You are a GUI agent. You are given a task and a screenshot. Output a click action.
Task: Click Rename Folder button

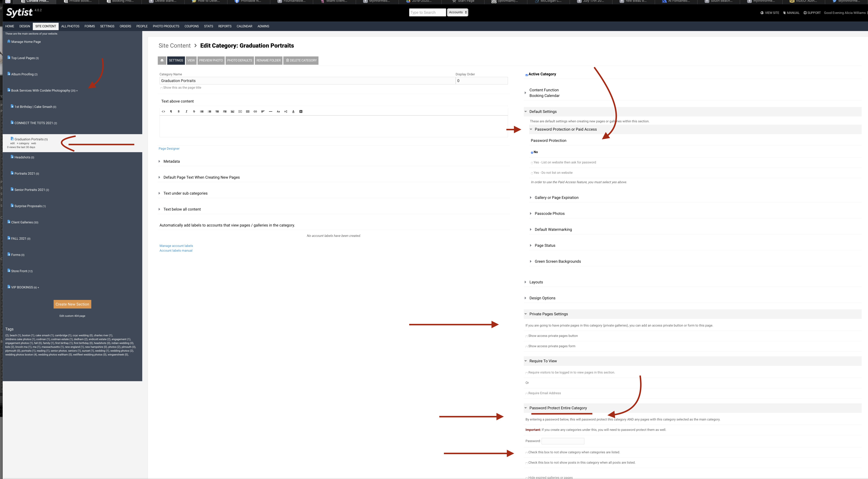pos(269,60)
